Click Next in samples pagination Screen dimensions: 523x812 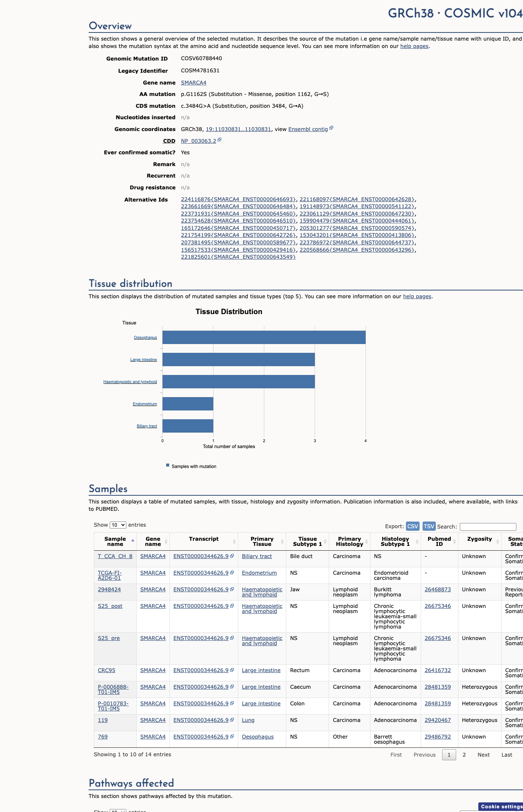[483, 755]
